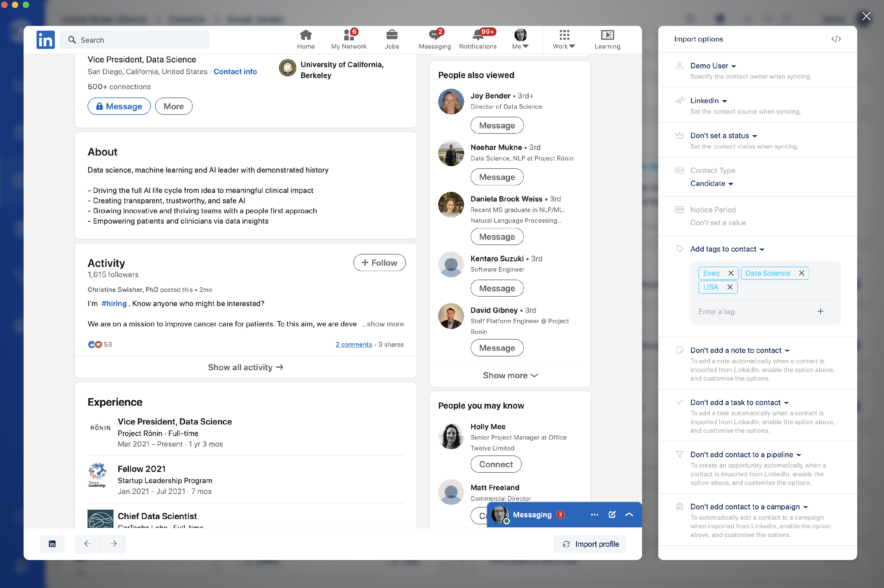Go to the Jobs tab

coord(392,39)
